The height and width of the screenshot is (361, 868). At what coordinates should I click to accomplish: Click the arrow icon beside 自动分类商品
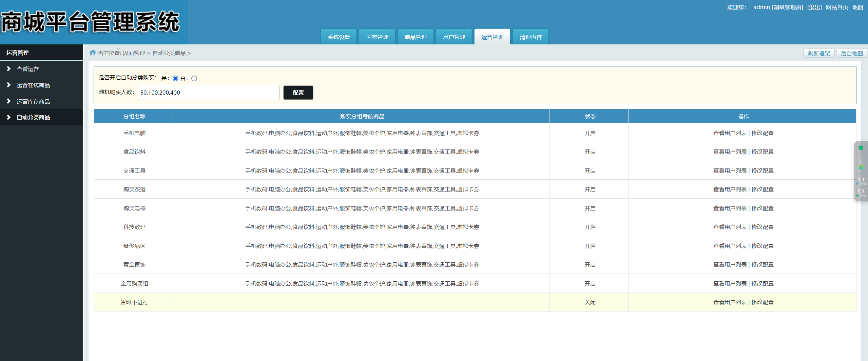coord(9,117)
